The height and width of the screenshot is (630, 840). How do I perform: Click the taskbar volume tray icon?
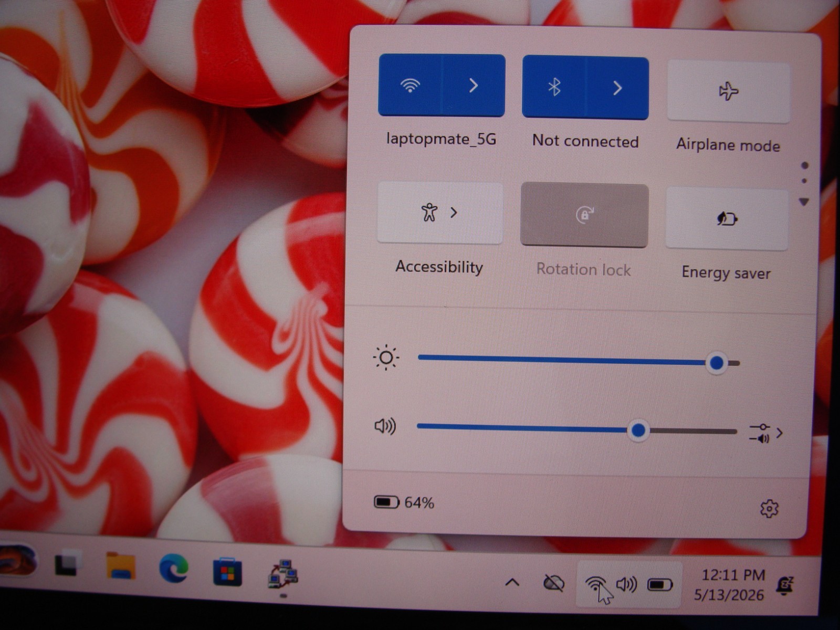[x=626, y=584]
